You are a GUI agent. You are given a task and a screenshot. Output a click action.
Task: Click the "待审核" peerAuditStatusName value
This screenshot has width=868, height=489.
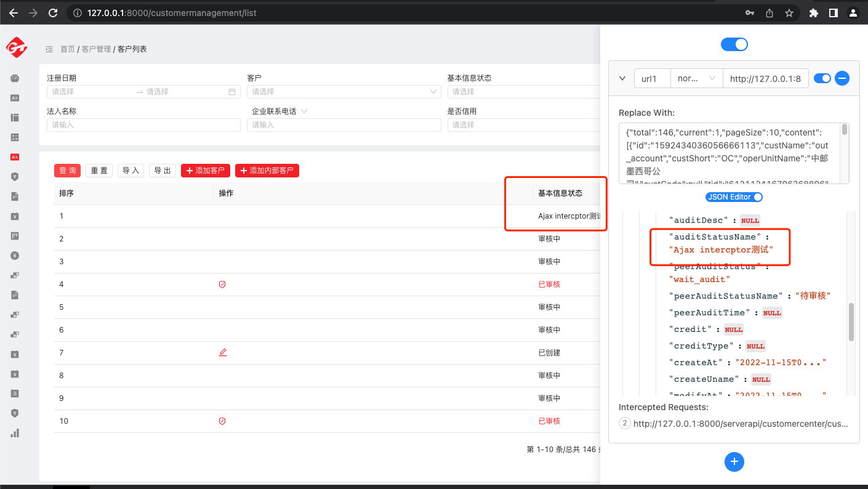point(813,296)
